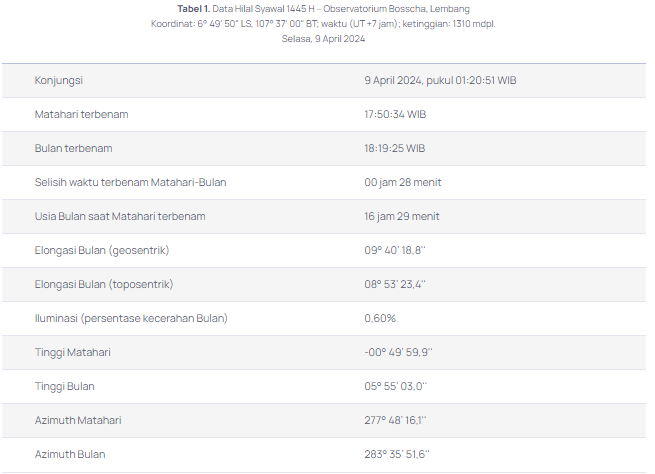Click the toposentrik elongation value 08° 53' 23,4''
Viewport: 655px width, 474px height.
point(395,284)
